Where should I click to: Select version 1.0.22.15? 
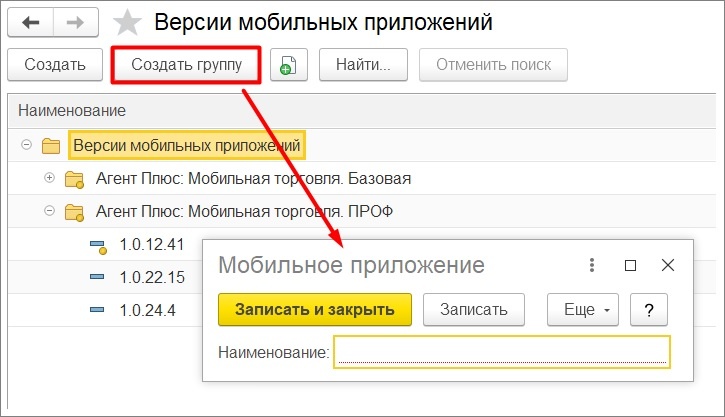152,277
